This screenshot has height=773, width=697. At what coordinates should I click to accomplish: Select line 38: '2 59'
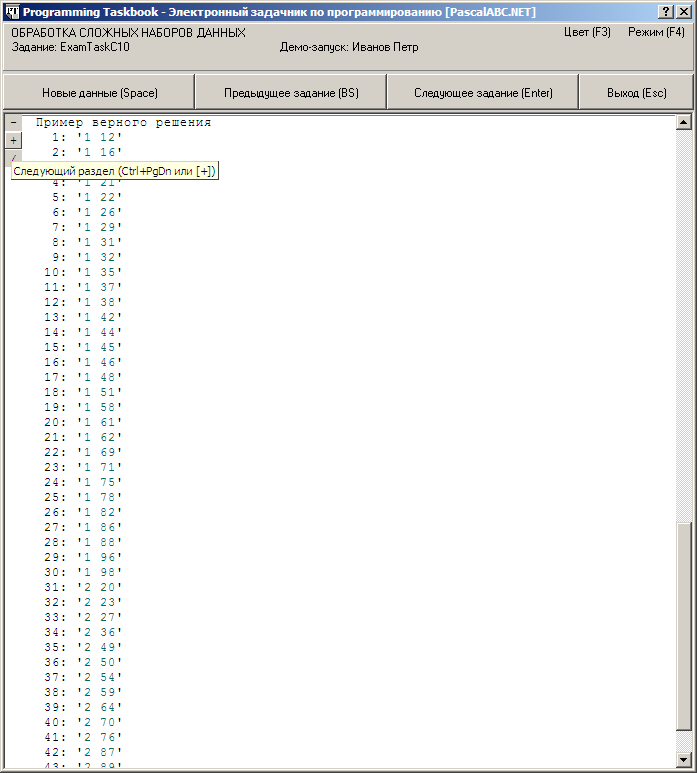[83, 692]
